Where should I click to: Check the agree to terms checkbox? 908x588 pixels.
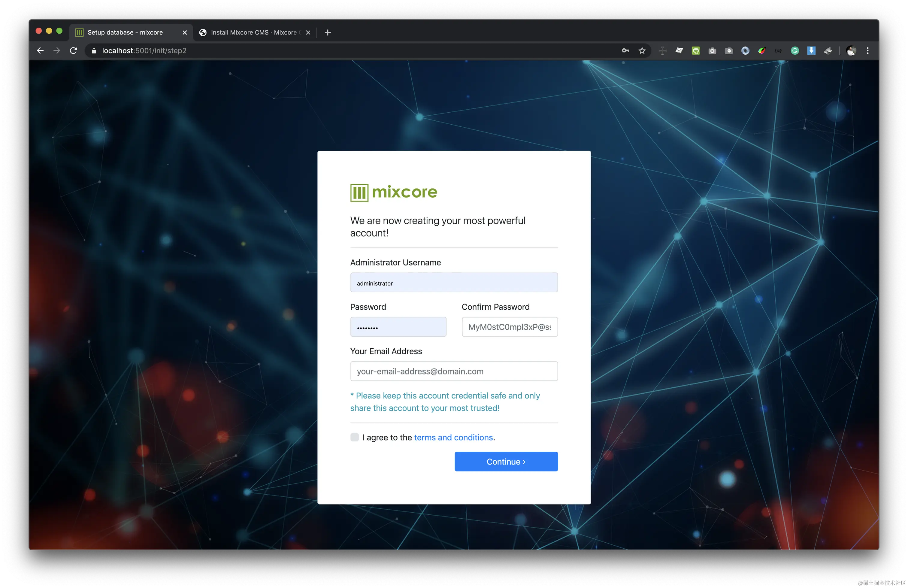click(354, 437)
